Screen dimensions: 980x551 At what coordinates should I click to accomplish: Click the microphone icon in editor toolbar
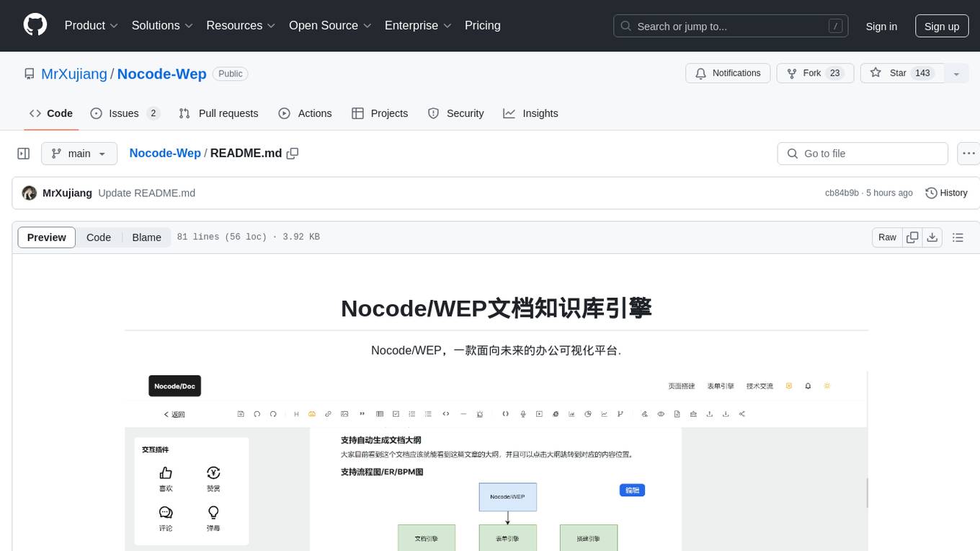tap(522, 414)
